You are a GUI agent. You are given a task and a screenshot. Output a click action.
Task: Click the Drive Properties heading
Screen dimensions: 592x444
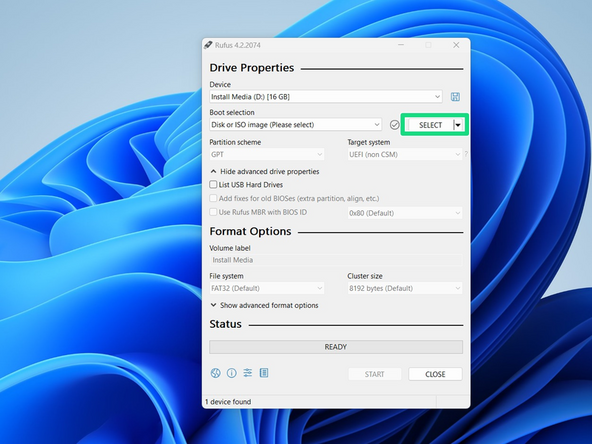252,68
